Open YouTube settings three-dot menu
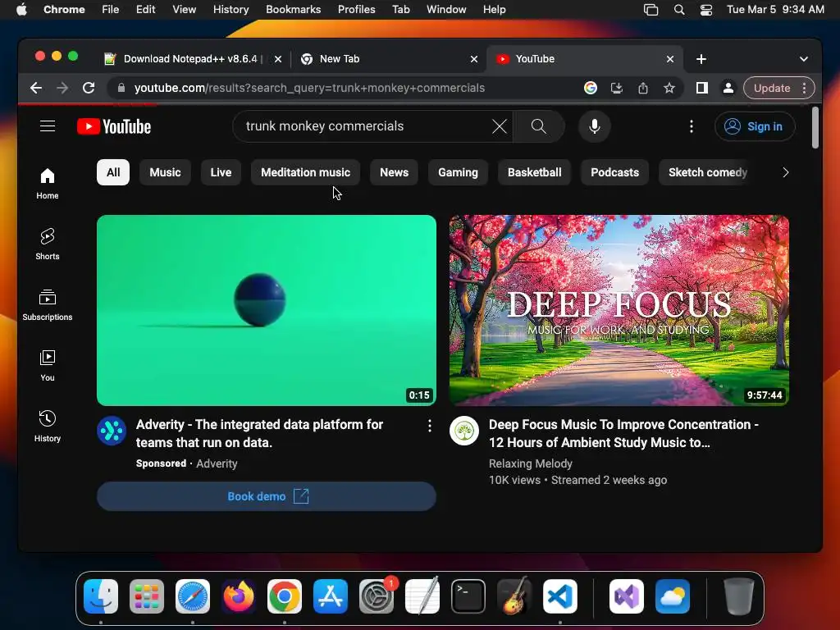The height and width of the screenshot is (630, 840). tap(691, 126)
